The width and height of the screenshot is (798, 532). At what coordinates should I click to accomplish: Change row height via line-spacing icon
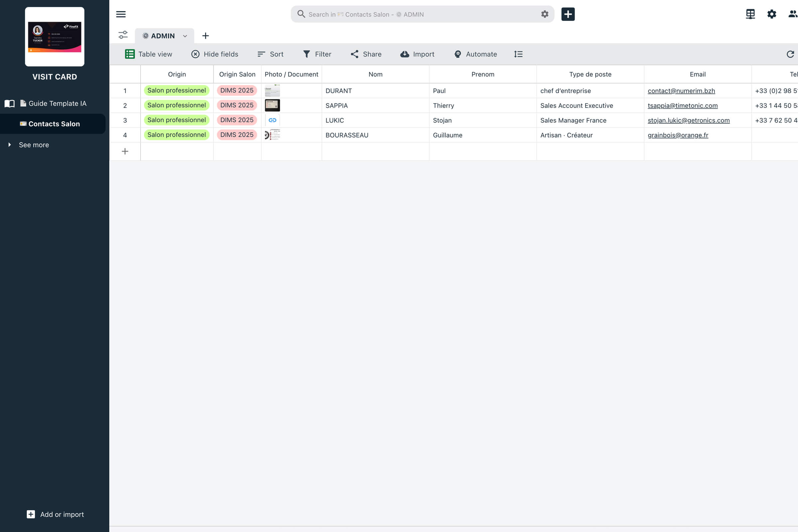point(518,54)
